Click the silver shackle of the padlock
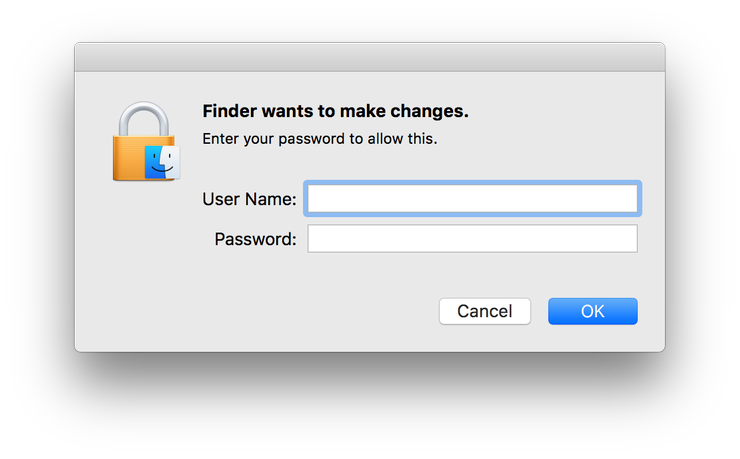This screenshot has height=459, width=740. (144, 119)
